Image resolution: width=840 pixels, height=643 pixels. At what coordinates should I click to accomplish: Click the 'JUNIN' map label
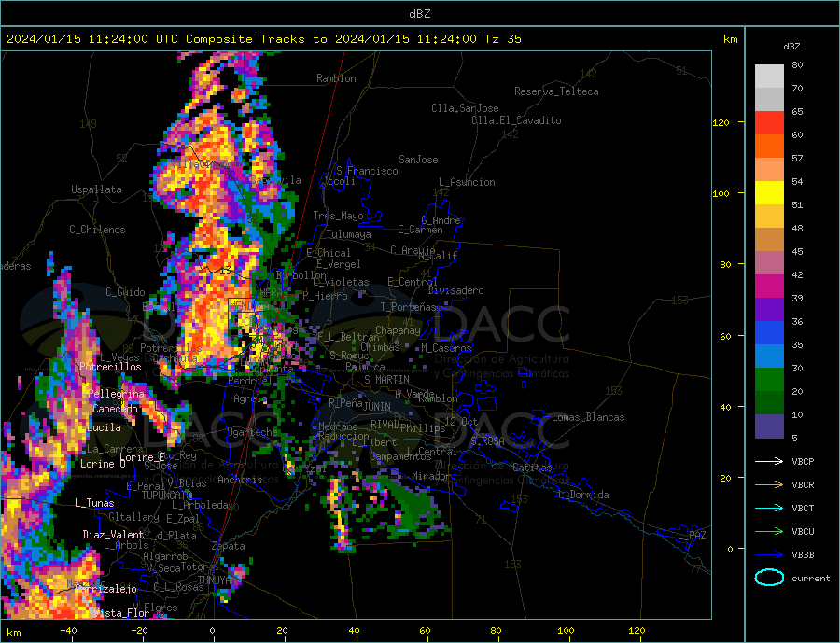click(x=377, y=407)
